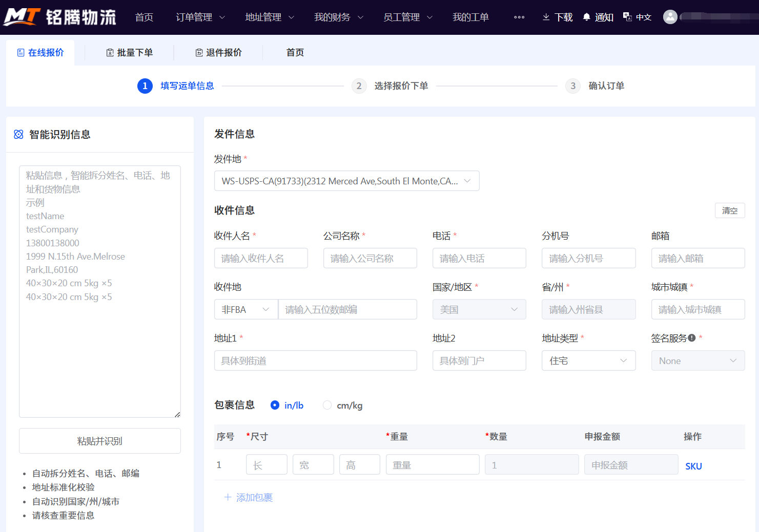The width and height of the screenshot is (759, 532).
Task: Click the 粘贴并识别 button
Action: click(x=100, y=441)
